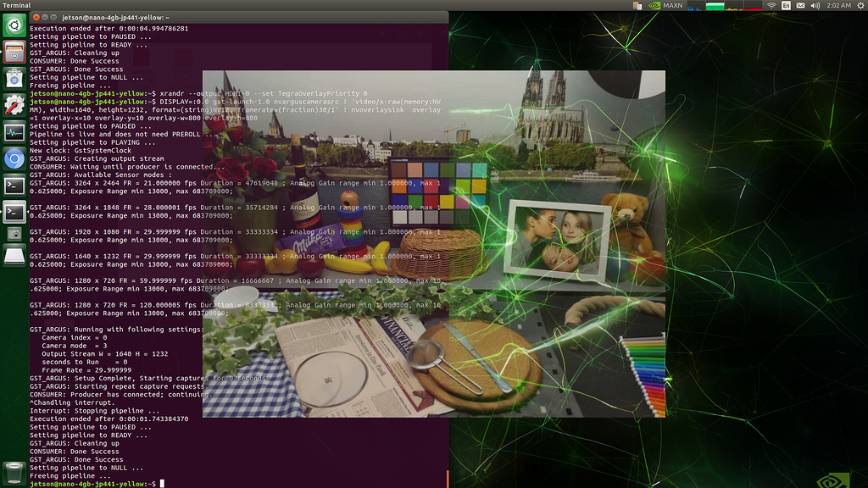Launch the Files file manager from the launcher

[x=14, y=53]
